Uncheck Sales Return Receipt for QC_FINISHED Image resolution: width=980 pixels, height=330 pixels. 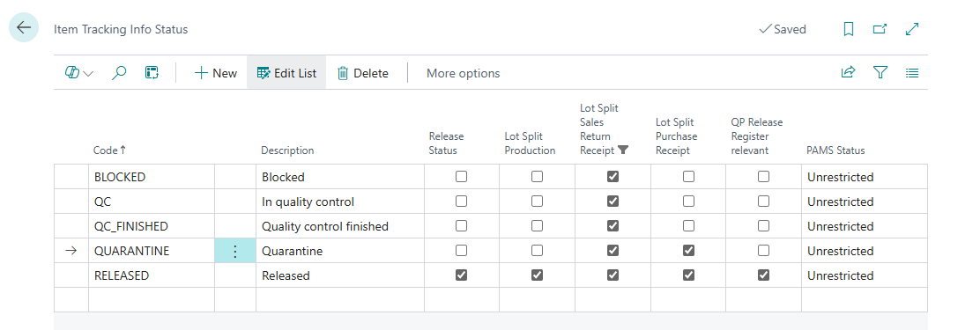click(613, 226)
